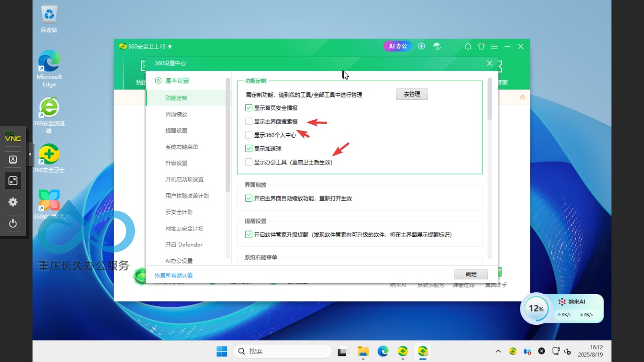
Task: Click the noVNC extra keys A icon
Action: [13, 159]
